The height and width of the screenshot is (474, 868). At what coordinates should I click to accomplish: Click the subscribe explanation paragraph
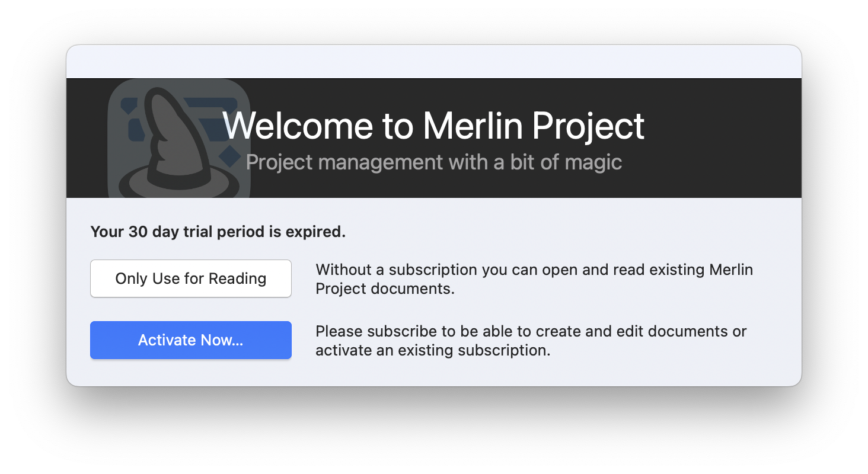pyautogui.click(x=531, y=340)
